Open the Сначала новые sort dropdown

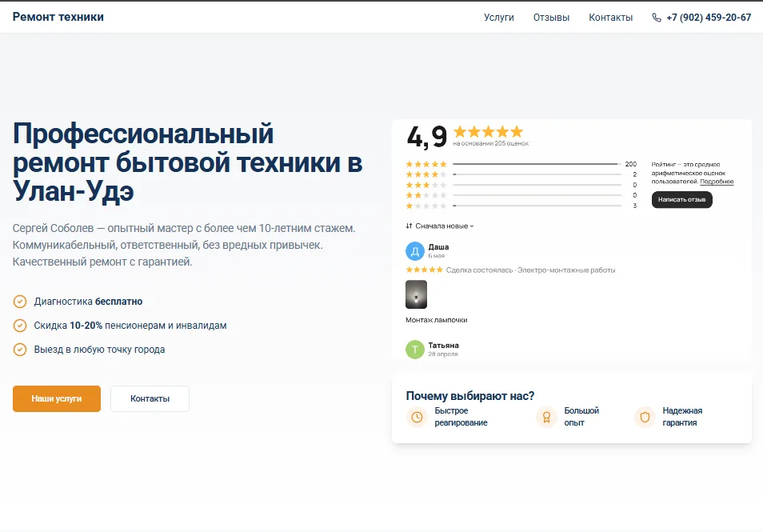tap(440, 226)
